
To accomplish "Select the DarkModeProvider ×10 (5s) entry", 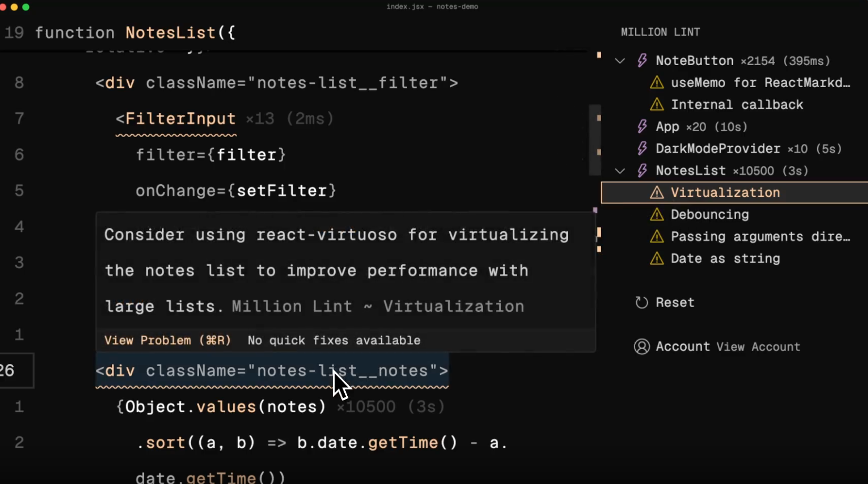I will pyautogui.click(x=748, y=149).
